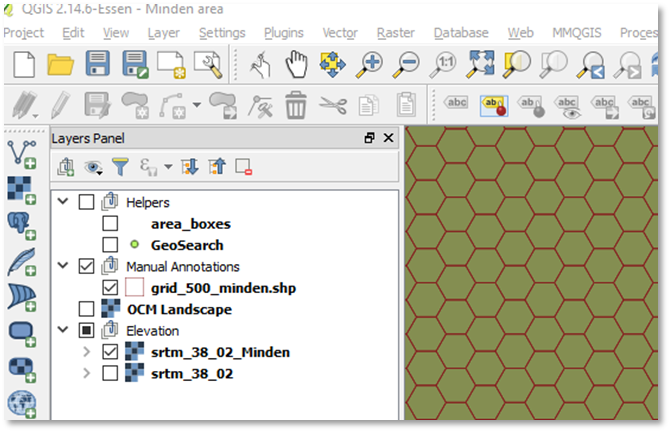The image size is (670, 432).
Task: Click the Zoom In magnifier tool
Action: (370, 65)
